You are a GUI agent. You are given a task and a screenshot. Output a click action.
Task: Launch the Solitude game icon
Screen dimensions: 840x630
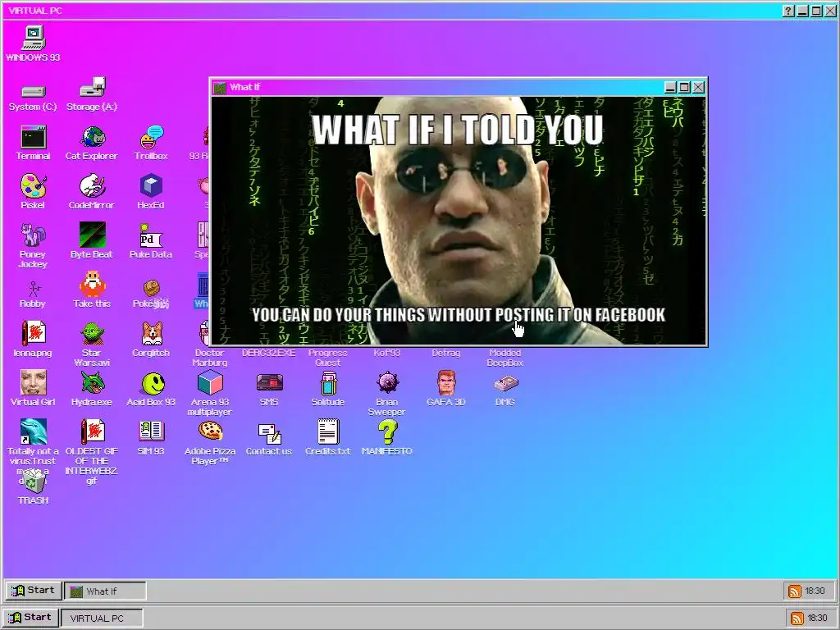(x=328, y=382)
